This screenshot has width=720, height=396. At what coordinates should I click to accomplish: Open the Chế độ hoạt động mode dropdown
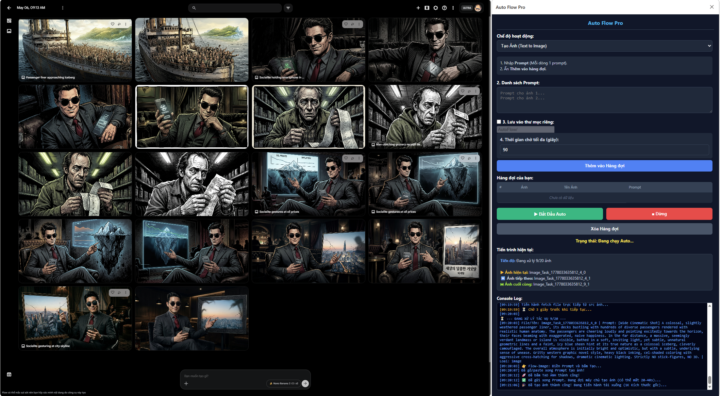(x=604, y=46)
